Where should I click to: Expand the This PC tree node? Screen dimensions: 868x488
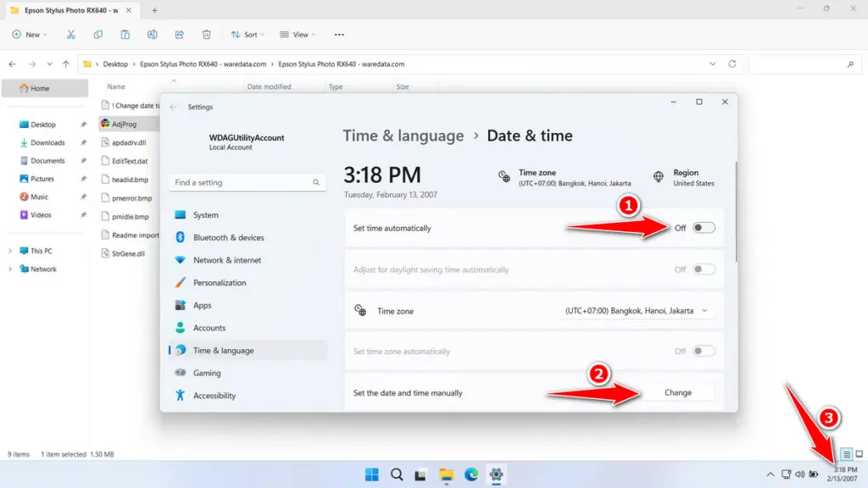tap(10, 251)
